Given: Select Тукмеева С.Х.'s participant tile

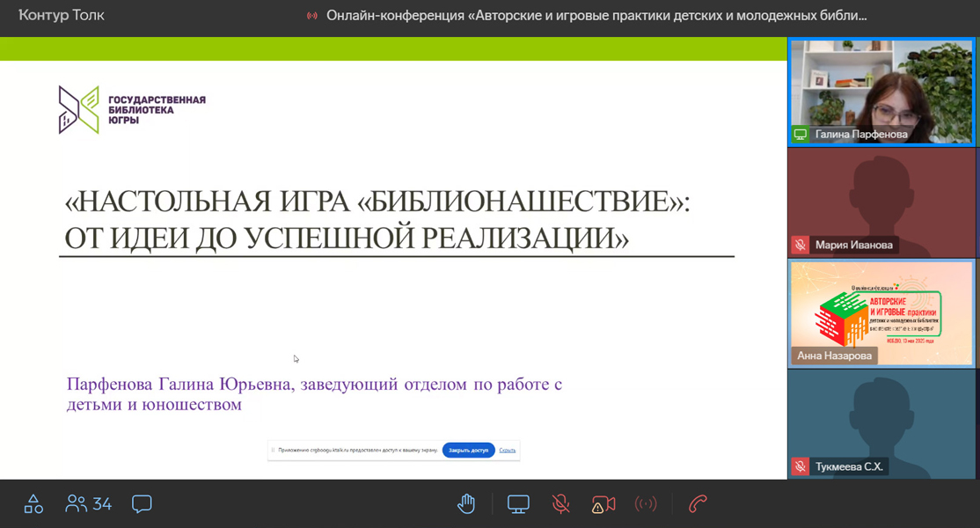Looking at the screenshot, I should 882,422.
